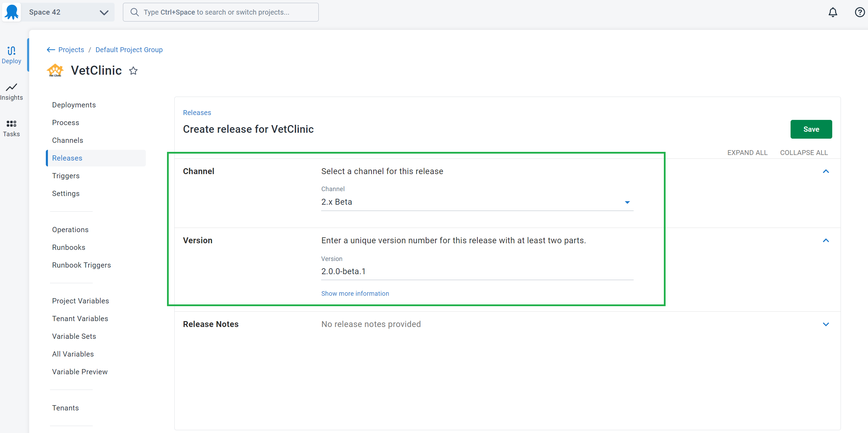Open Settings in project menu
Image resolution: width=868 pixels, height=433 pixels.
pyautogui.click(x=66, y=194)
